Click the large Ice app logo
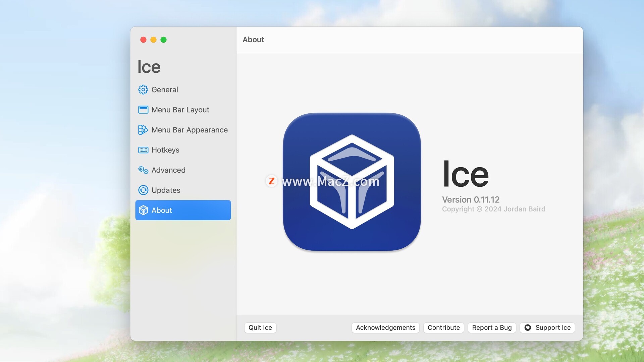 point(352,182)
